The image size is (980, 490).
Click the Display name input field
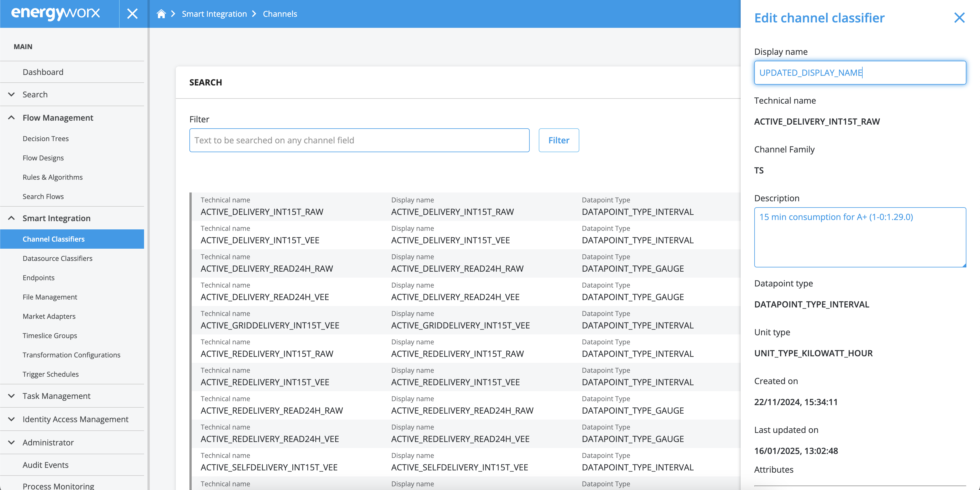coord(859,73)
